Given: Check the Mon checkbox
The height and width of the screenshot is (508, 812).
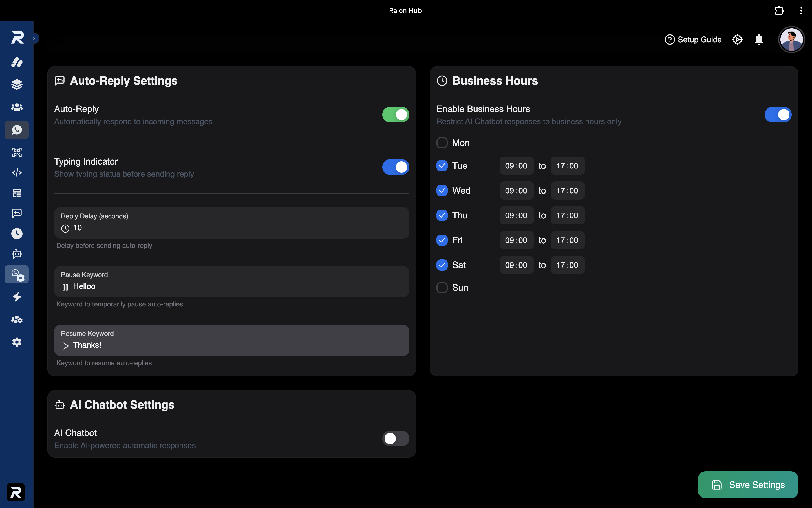Looking at the screenshot, I should (442, 143).
